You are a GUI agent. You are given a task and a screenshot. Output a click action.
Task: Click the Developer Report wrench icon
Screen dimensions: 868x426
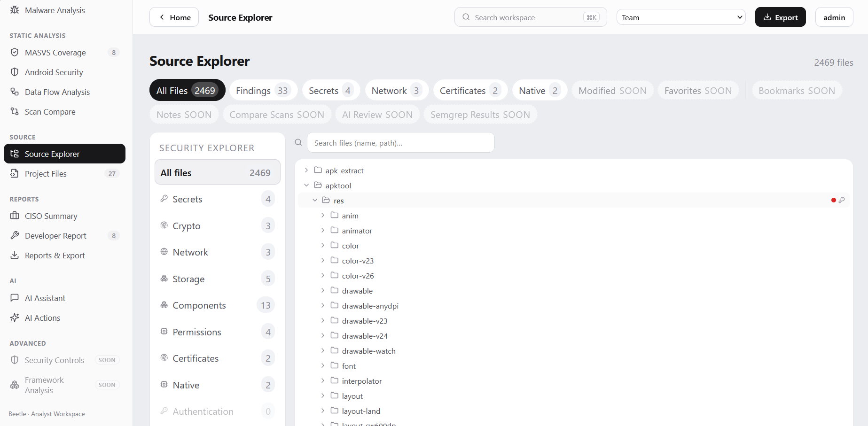coord(15,235)
